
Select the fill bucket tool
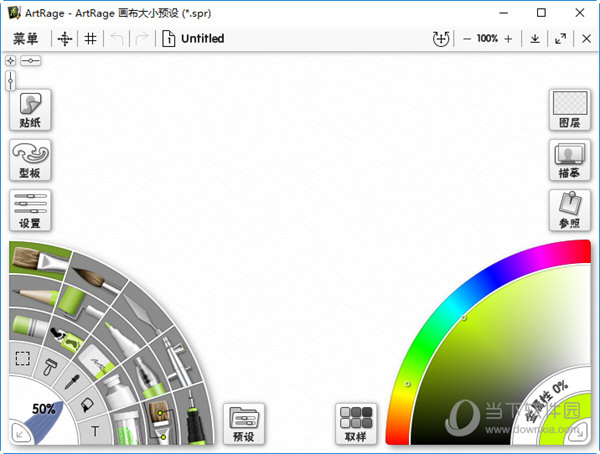pyautogui.click(x=88, y=405)
